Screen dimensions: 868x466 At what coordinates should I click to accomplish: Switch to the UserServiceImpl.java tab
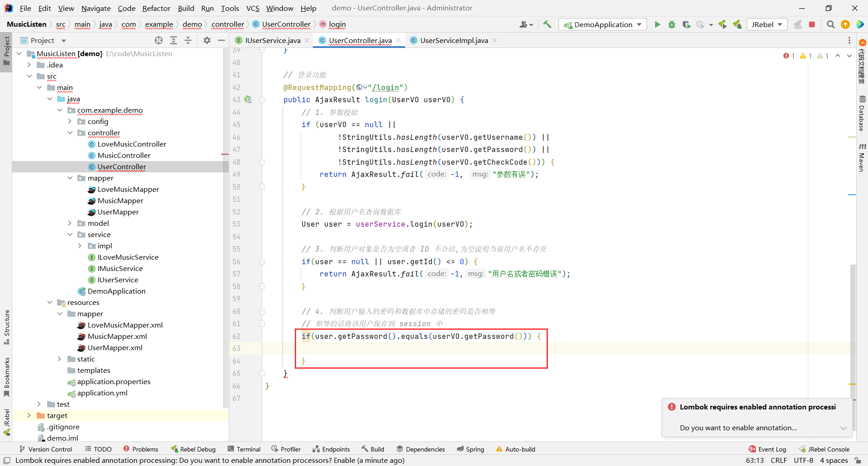pyautogui.click(x=453, y=40)
